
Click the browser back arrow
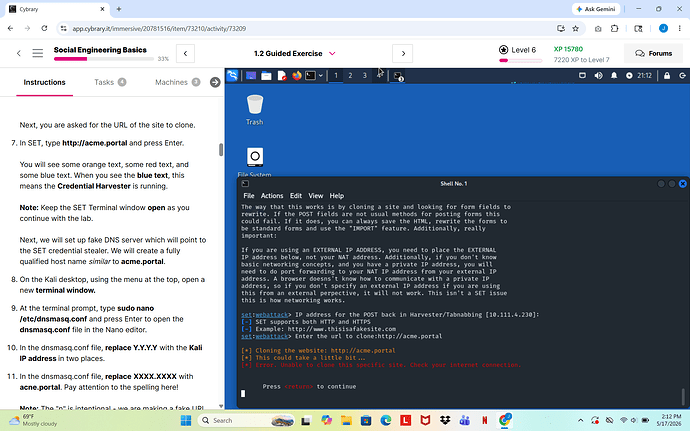(x=11, y=28)
